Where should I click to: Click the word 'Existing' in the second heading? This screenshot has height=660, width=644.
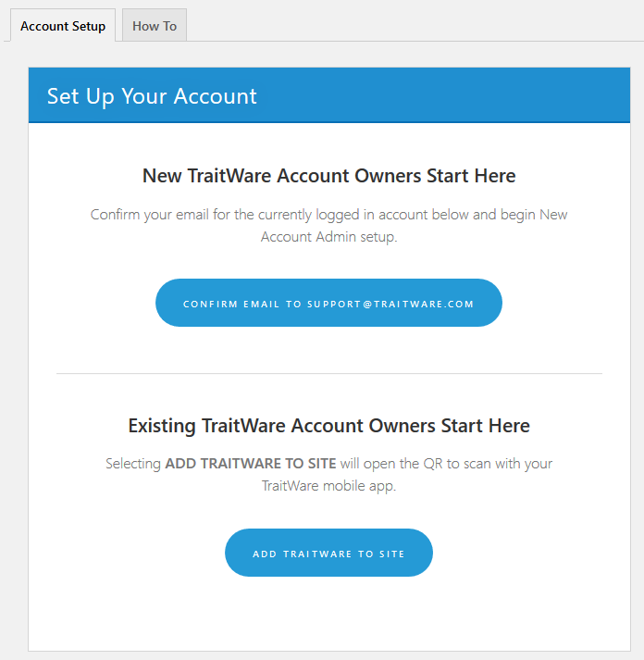162,426
